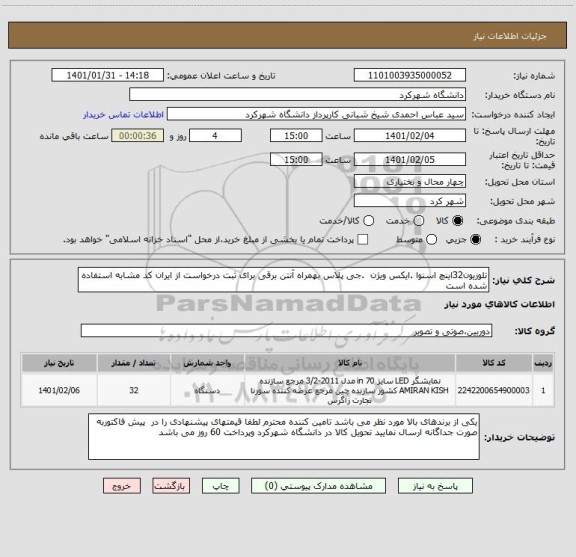Click the بازگشت back button
The image size is (576, 557).
point(171,486)
